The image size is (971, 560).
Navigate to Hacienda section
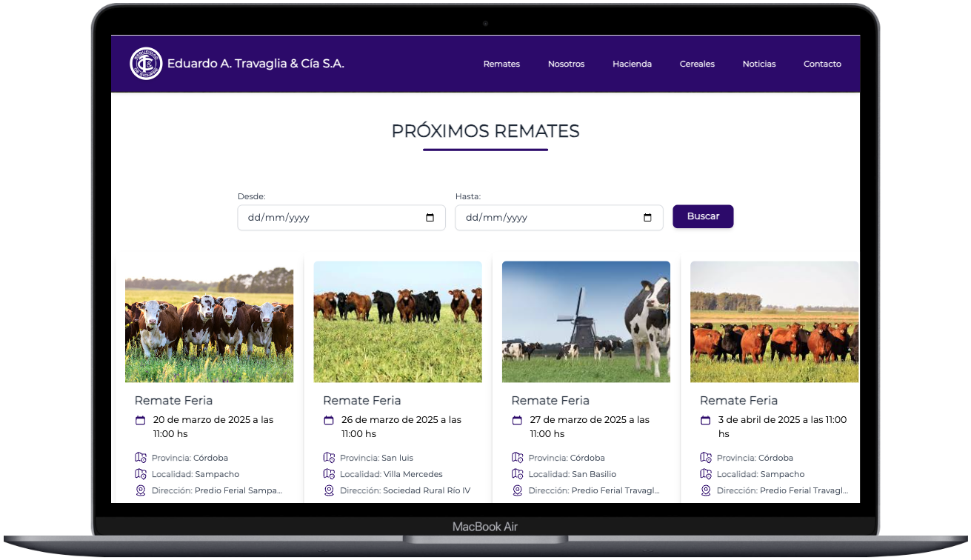[632, 64]
